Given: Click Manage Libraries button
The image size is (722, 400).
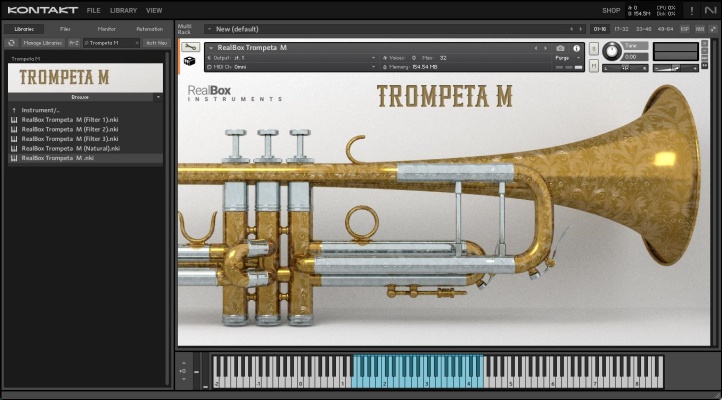Looking at the screenshot, I should [x=42, y=43].
